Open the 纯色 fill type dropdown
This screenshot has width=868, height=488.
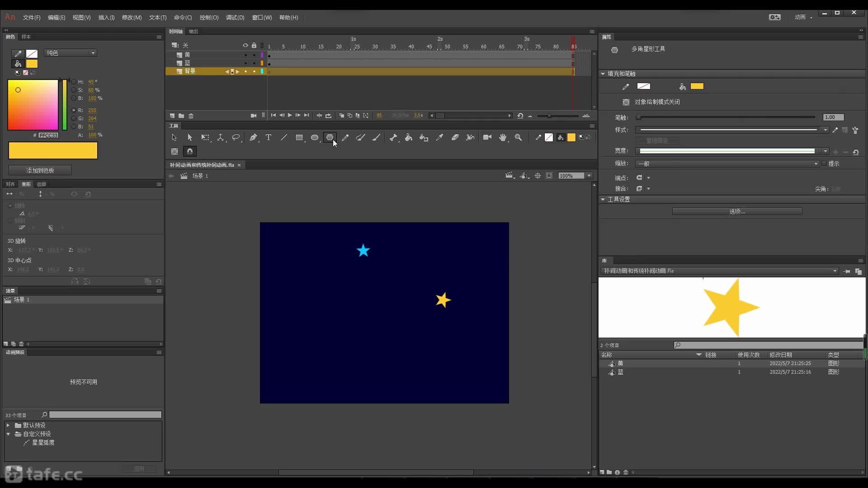(x=71, y=53)
